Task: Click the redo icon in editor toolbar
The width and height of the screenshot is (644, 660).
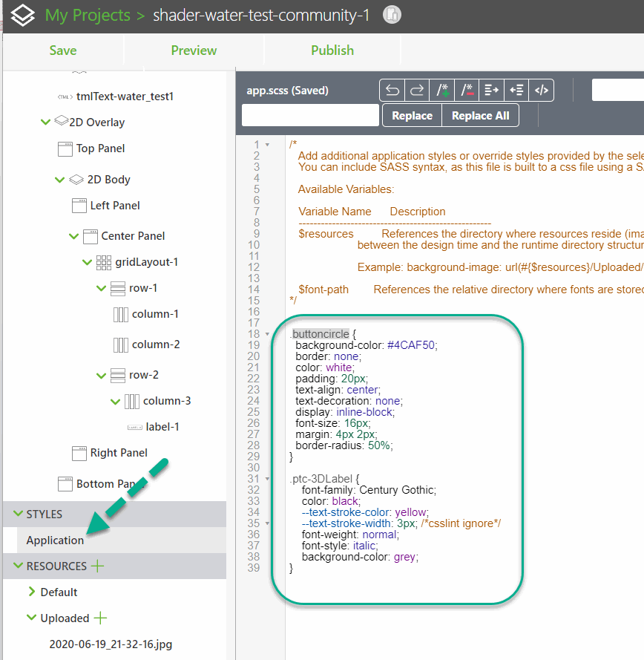Action: pos(417,91)
